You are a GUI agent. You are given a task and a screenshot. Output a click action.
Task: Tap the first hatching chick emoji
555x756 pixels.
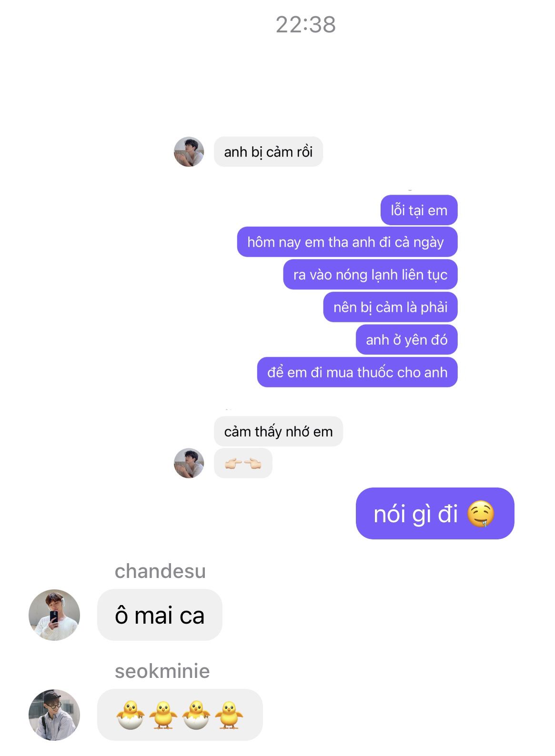pos(130,715)
